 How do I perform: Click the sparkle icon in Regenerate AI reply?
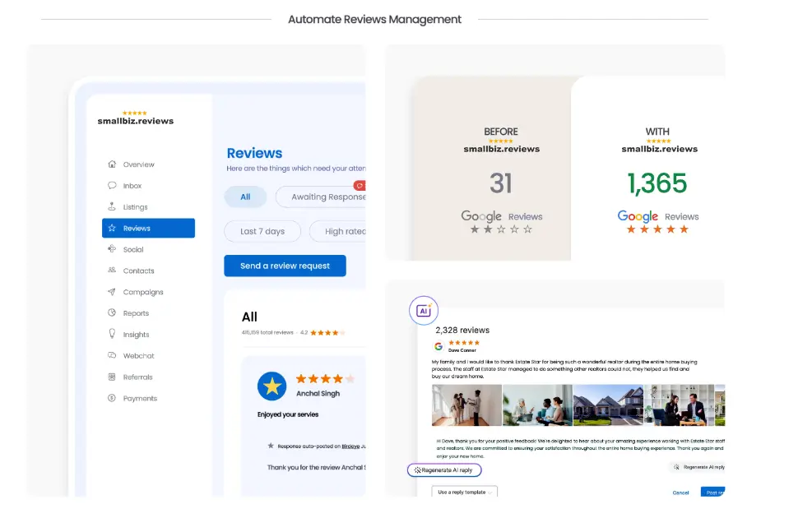tap(417, 470)
